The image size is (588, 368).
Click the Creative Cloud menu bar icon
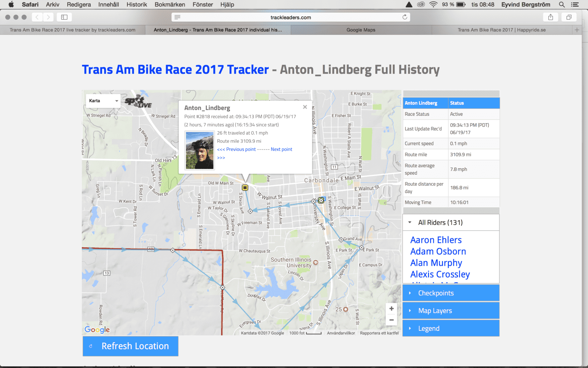point(421,4)
